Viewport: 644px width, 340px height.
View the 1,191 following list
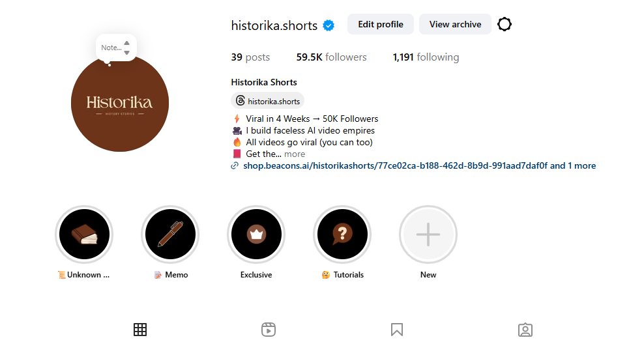(x=426, y=57)
